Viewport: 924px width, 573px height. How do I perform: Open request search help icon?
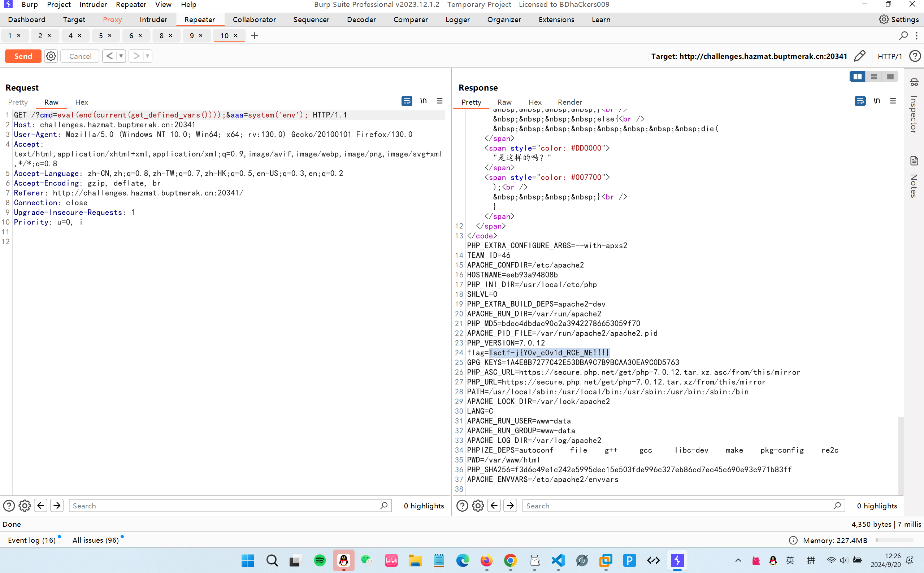point(9,506)
